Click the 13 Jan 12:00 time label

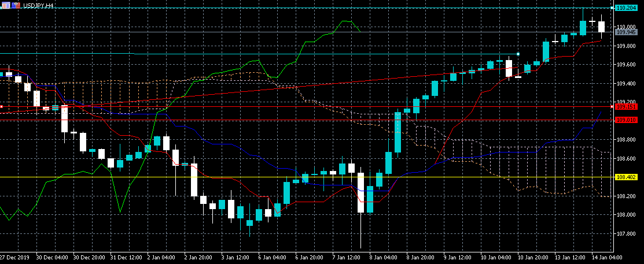pyautogui.click(x=570, y=259)
